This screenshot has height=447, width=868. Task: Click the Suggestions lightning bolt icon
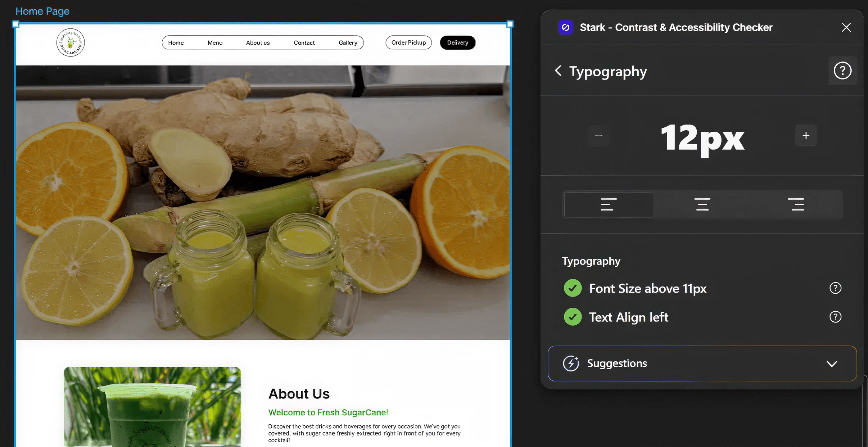(x=571, y=364)
